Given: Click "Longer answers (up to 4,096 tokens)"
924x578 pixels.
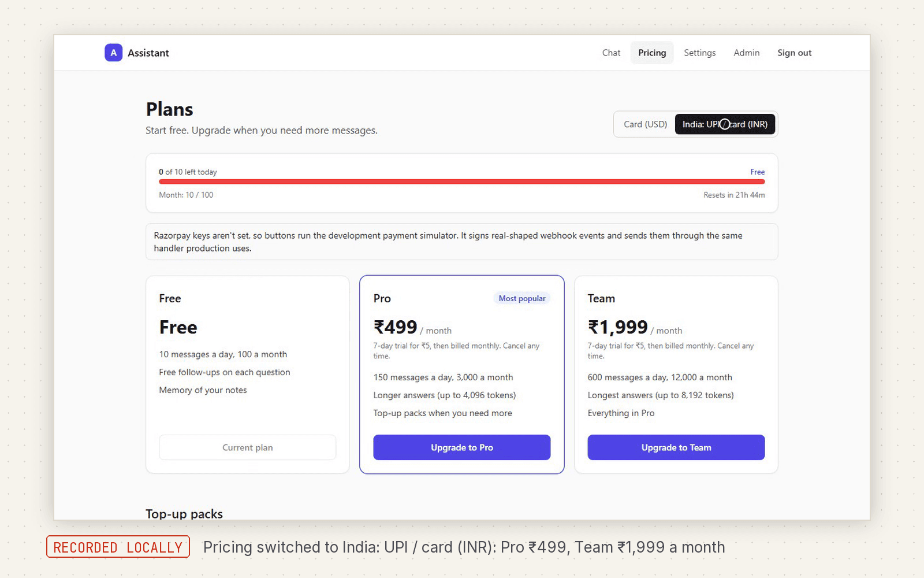Looking at the screenshot, I should tap(444, 395).
